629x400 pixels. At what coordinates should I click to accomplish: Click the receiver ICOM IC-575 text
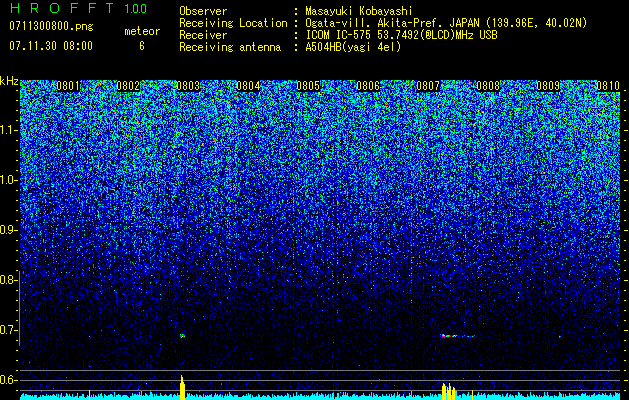coord(401,35)
